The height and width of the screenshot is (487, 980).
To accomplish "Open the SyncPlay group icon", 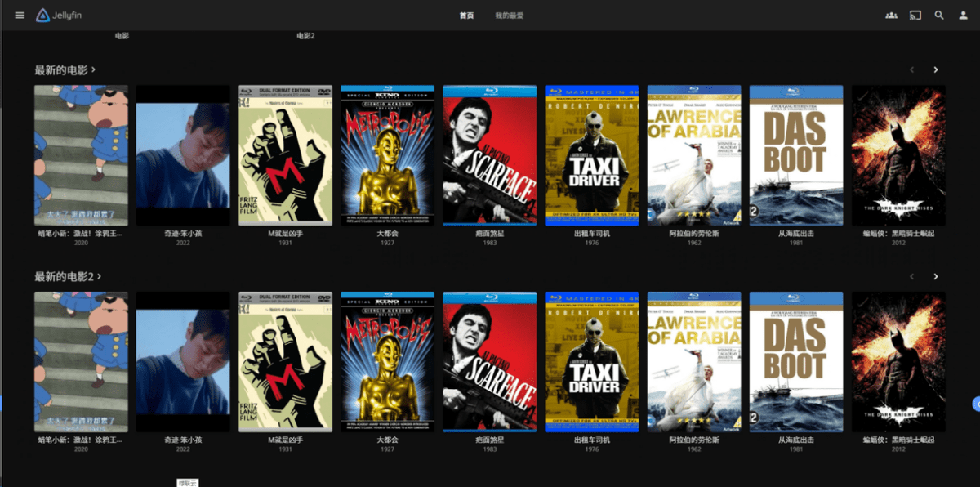I will [x=891, y=16].
